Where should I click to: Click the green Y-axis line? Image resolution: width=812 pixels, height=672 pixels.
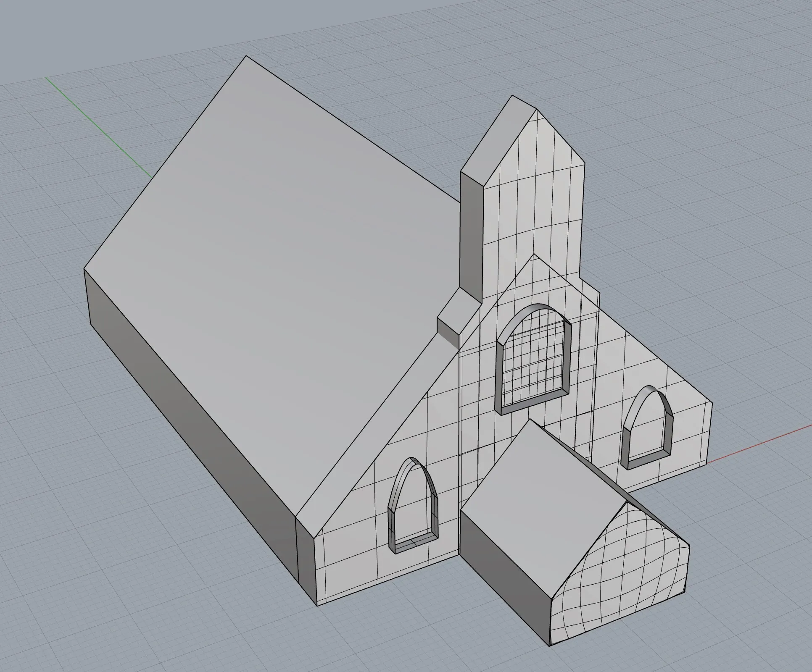coord(97,126)
